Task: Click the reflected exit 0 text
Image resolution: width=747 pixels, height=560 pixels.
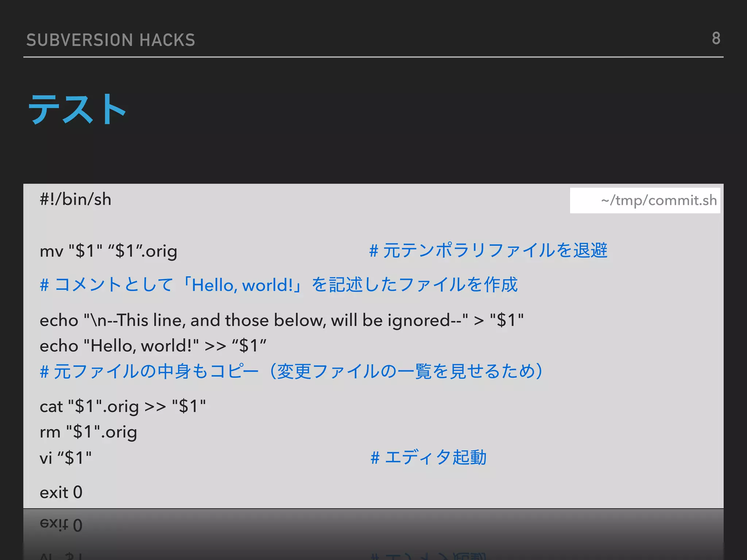Action: [61, 525]
